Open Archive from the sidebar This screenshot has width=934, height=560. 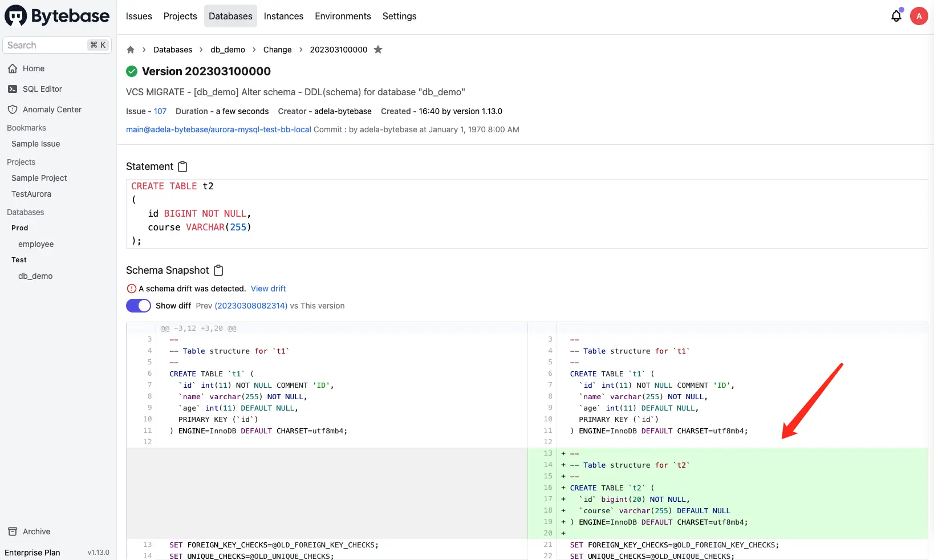[x=35, y=531]
